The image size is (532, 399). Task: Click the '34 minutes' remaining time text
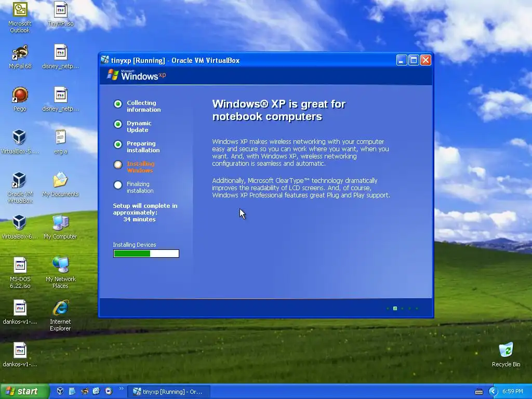coord(139,219)
